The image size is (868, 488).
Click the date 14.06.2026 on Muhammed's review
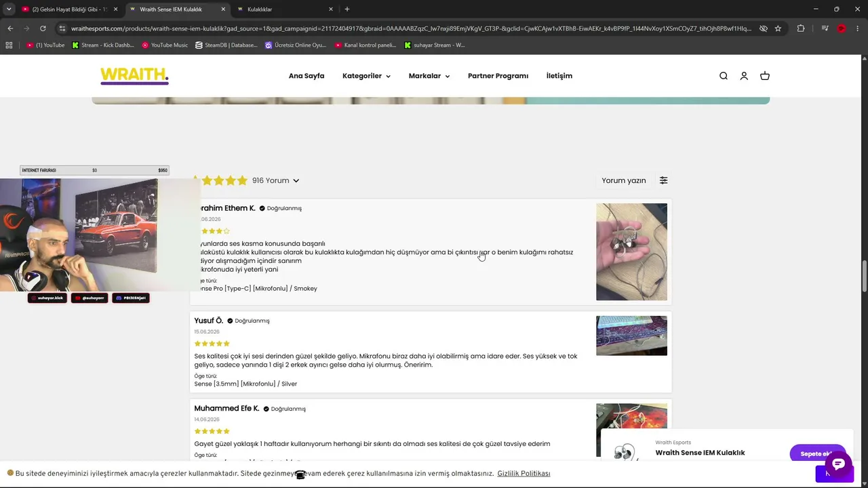click(207, 420)
